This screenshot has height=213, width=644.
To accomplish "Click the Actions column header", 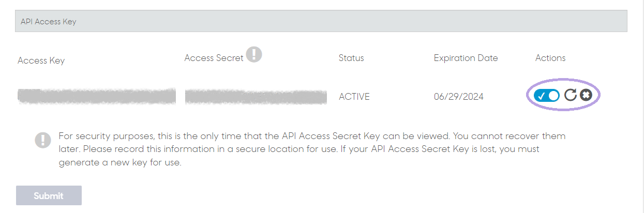I will (550, 58).
